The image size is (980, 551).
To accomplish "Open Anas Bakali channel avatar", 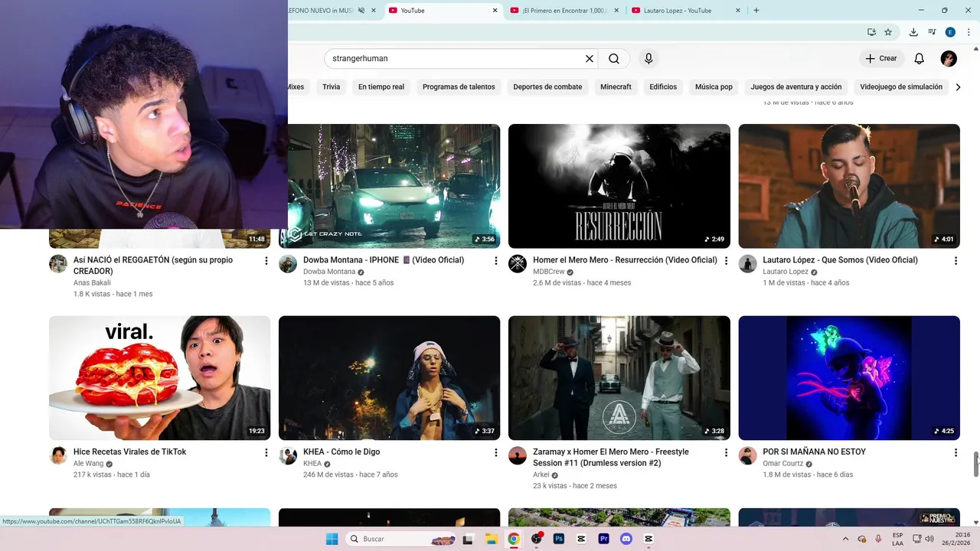I will [58, 264].
